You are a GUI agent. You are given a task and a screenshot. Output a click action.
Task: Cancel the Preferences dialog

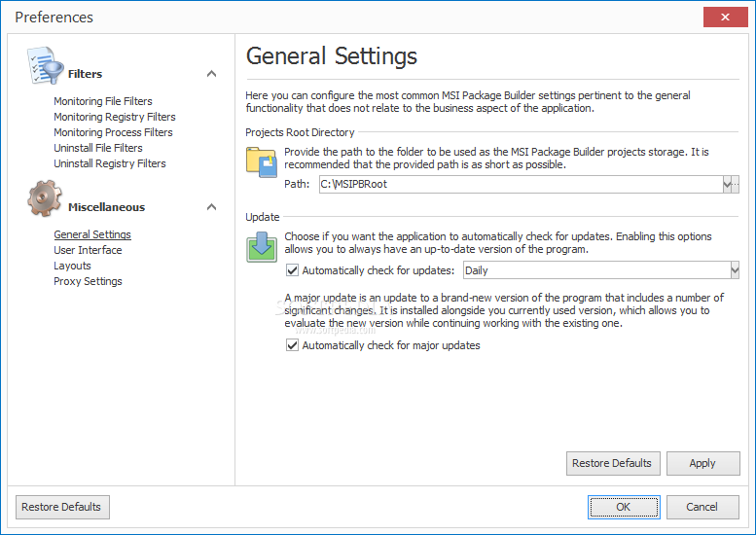coord(702,507)
